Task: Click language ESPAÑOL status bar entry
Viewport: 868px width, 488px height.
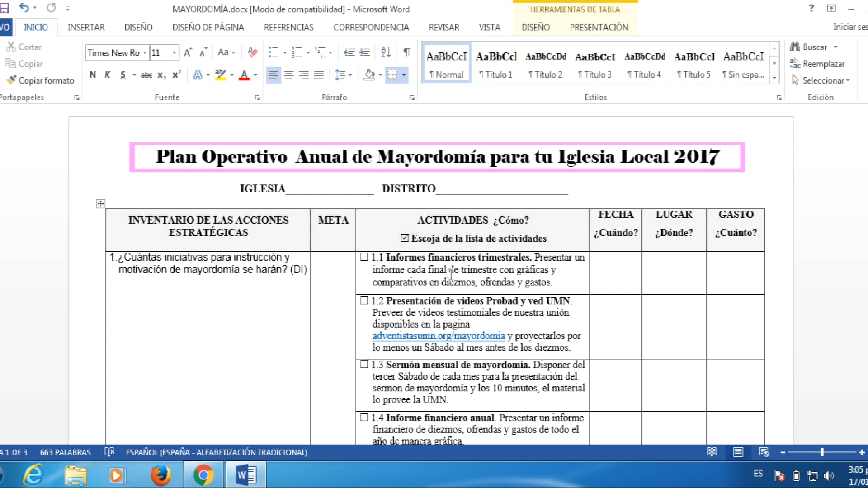Action: pos(216,452)
